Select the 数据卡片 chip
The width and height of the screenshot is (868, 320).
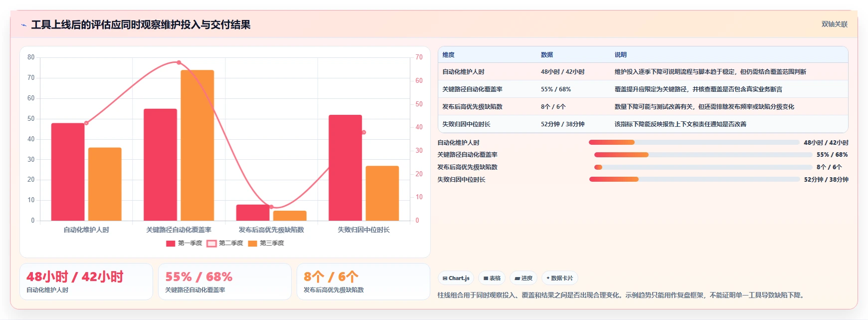[560, 278]
